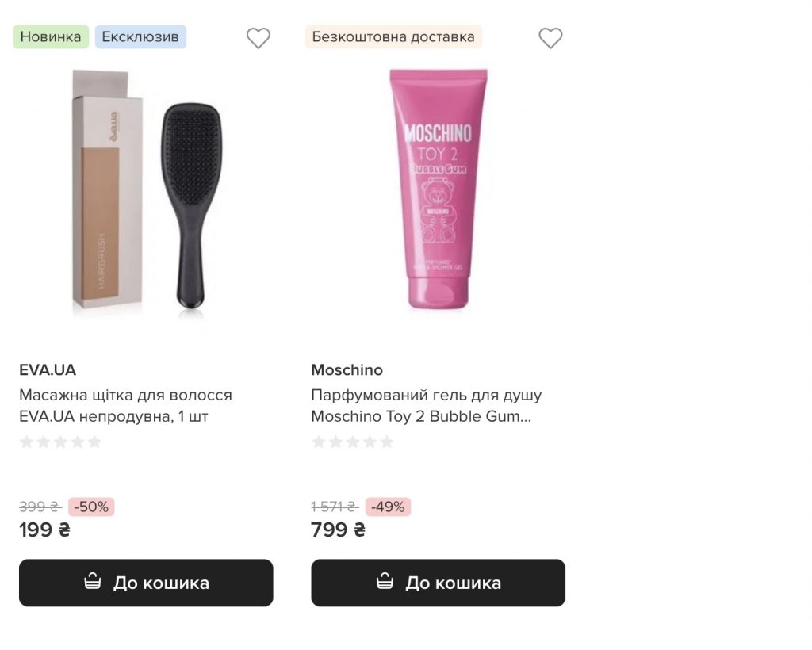Add the EVA.UA hairbrush to favorites
Viewport: 812px width, 650px height.
259,38
